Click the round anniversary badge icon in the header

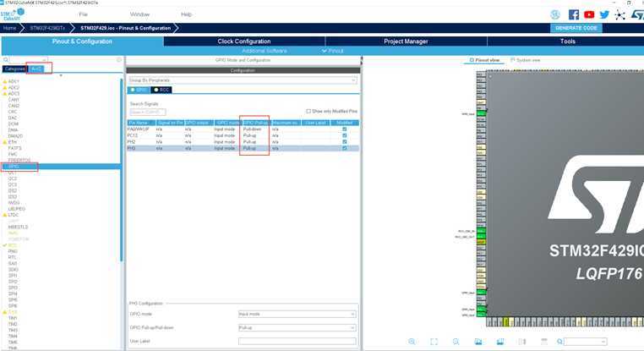(x=555, y=14)
